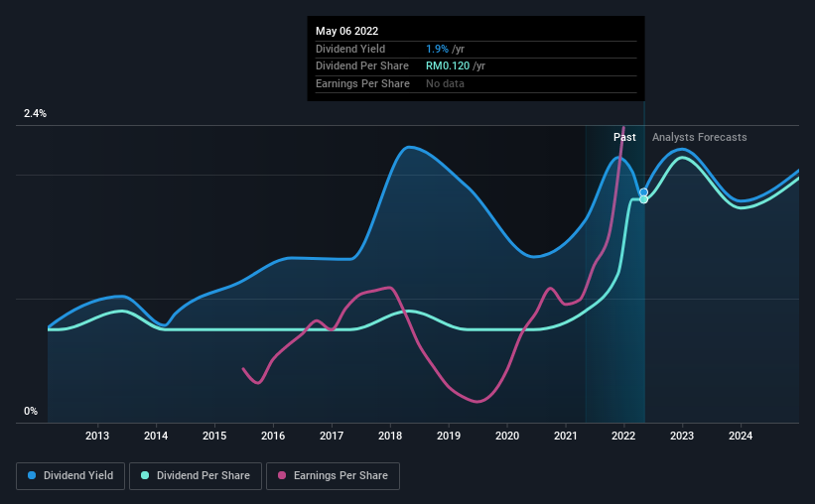Click the teal Dividend Per Share data point marker
The image size is (815, 504).
[643, 199]
